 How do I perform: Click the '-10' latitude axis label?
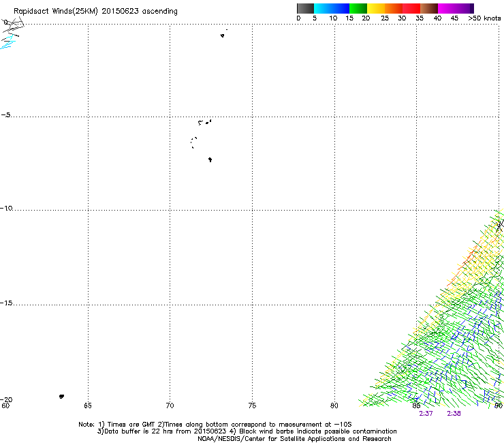click(6, 208)
